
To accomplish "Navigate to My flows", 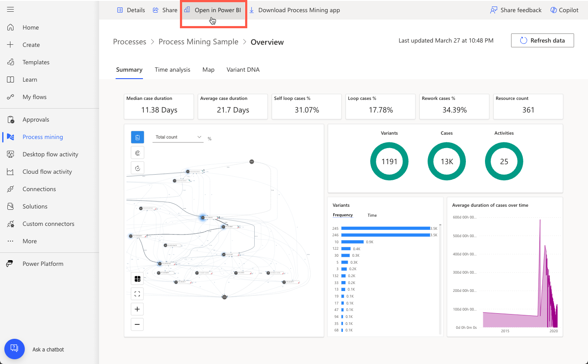I will pyautogui.click(x=34, y=97).
